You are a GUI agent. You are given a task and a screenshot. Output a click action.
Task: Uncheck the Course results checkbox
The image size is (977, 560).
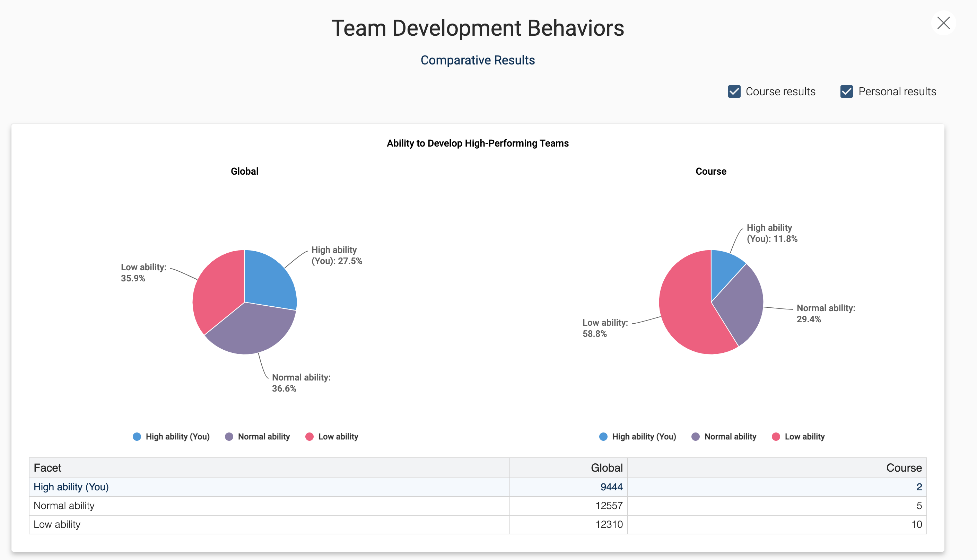click(x=734, y=91)
